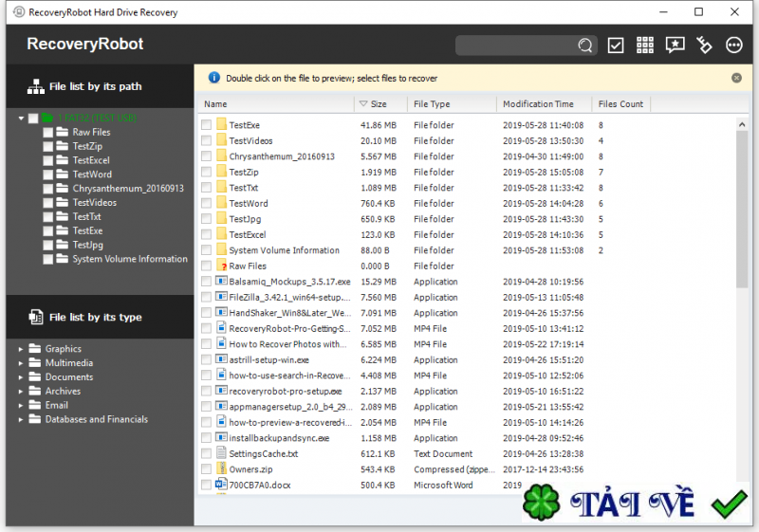Click the Owners.zip file icon

coord(222,469)
